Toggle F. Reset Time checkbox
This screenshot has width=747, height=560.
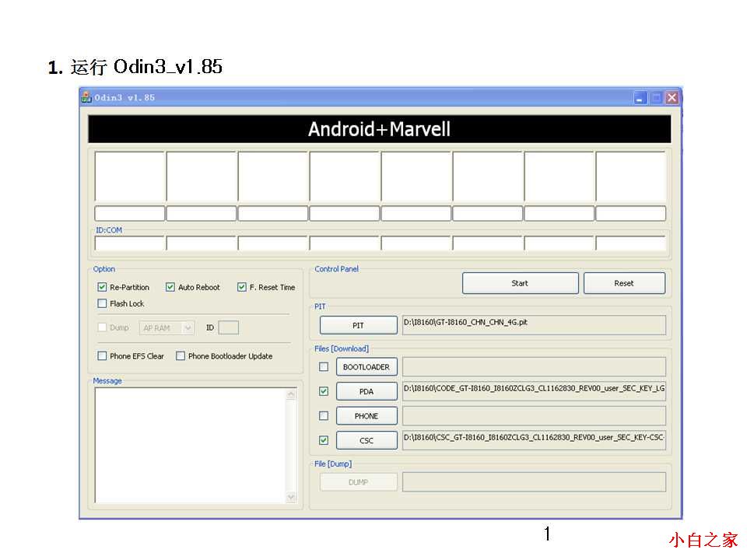point(242,287)
